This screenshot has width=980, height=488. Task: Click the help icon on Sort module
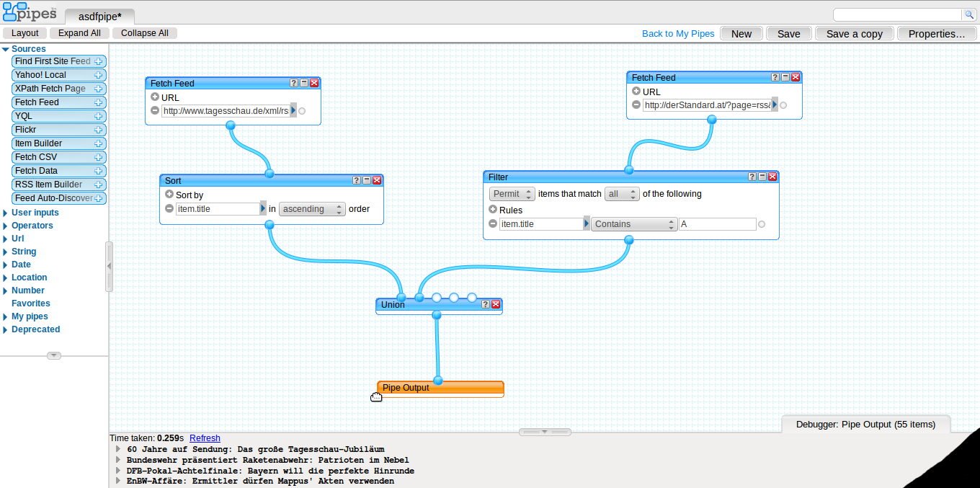coord(357,180)
